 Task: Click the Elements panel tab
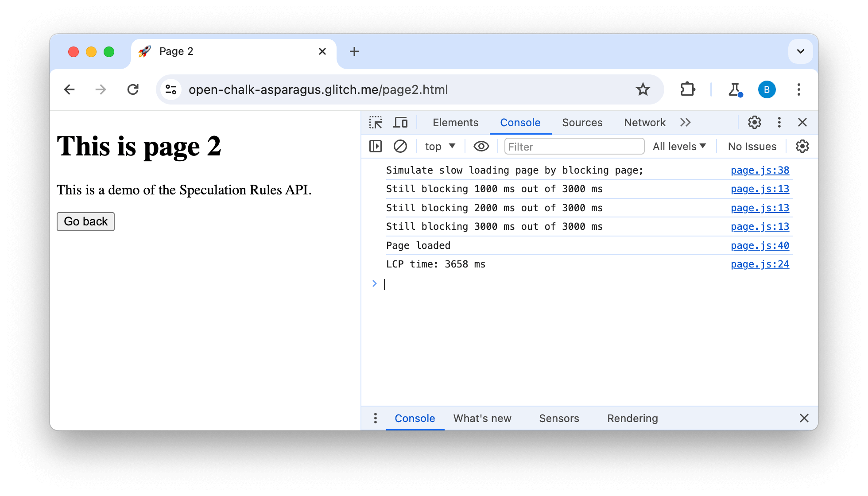pyautogui.click(x=455, y=122)
